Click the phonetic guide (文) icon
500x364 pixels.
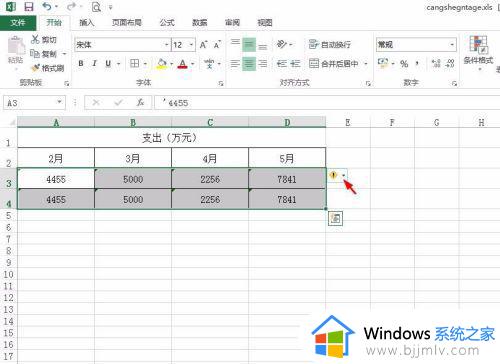(x=209, y=63)
